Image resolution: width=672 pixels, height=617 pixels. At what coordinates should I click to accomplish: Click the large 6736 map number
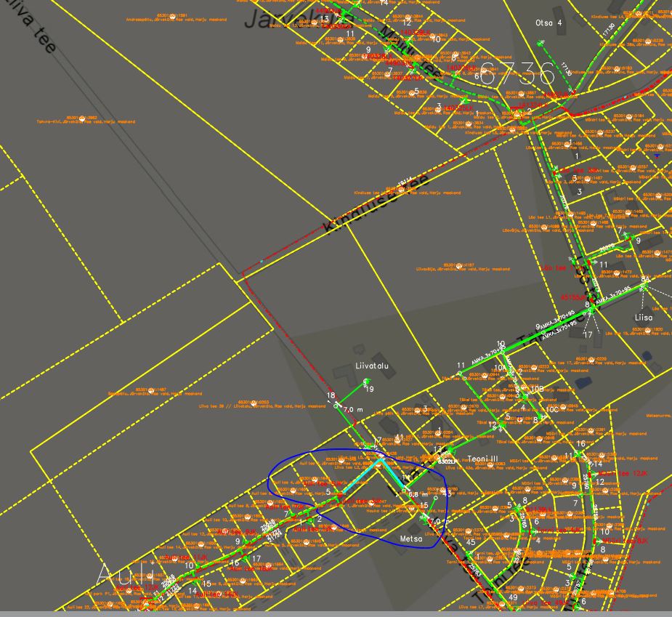[517, 73]
